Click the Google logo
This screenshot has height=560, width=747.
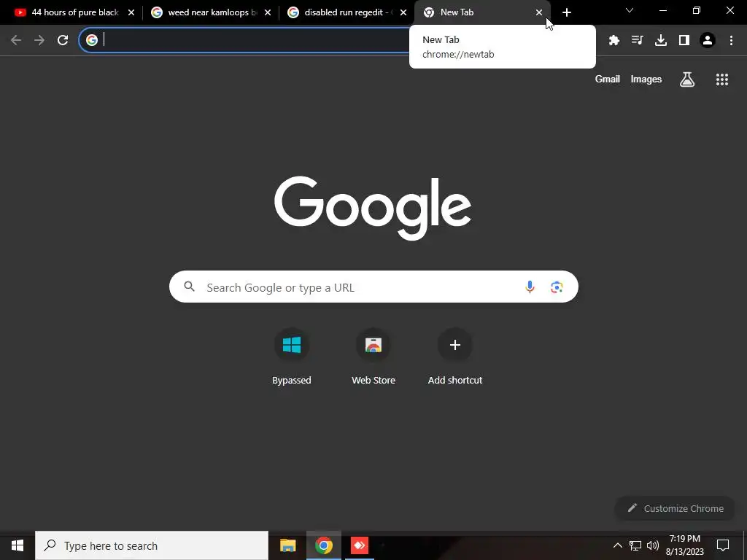pyautogui.click(x=373, y=208)
